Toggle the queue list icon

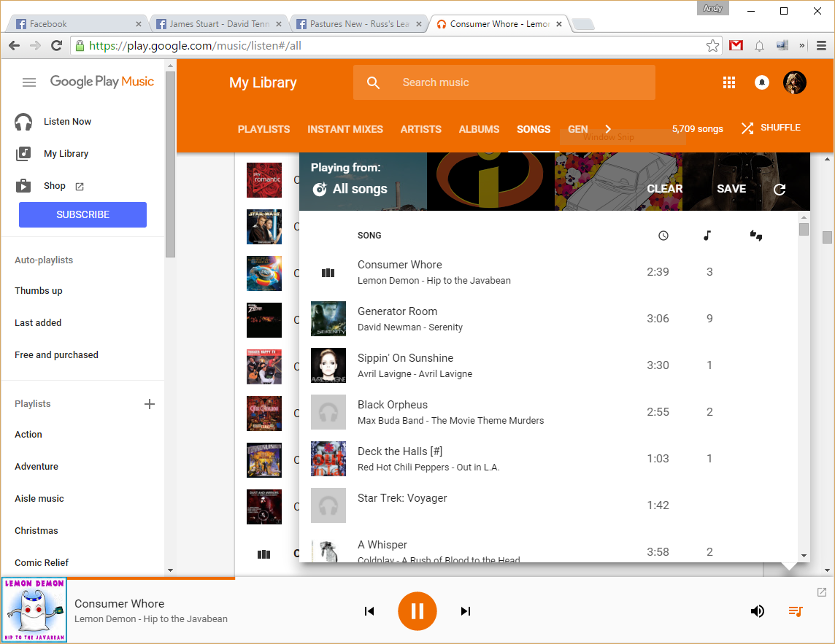[796, 611]
